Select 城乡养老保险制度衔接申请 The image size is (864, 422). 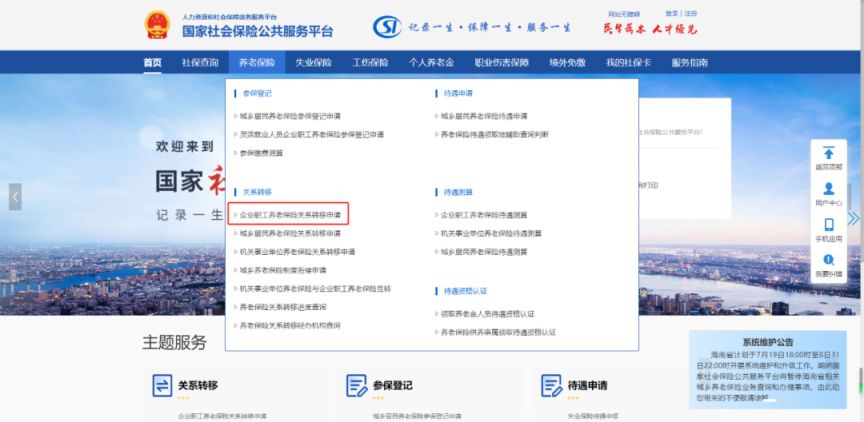click(283, 270)
